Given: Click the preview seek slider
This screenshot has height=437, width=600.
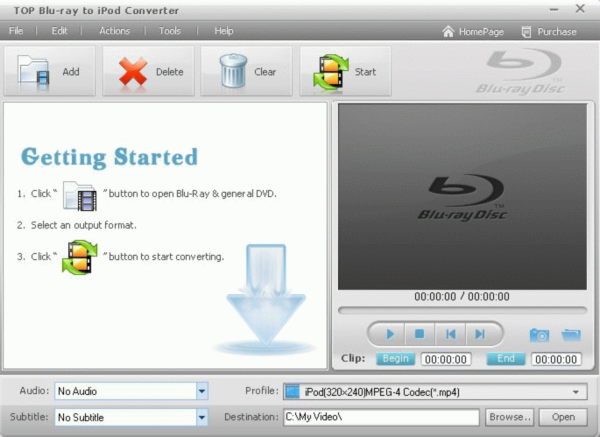Looking at the screenshot, I should (462, 310).
